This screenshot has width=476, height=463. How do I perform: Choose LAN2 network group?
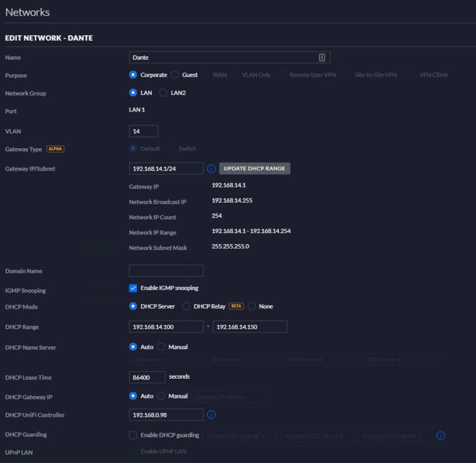pyautogui.click(x=164, y=93)
